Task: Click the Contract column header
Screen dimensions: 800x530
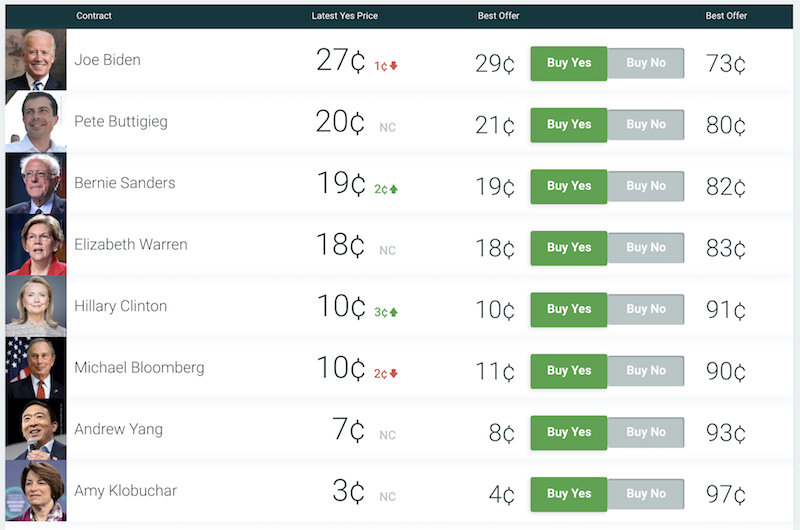Action: [x=94, y=16]
